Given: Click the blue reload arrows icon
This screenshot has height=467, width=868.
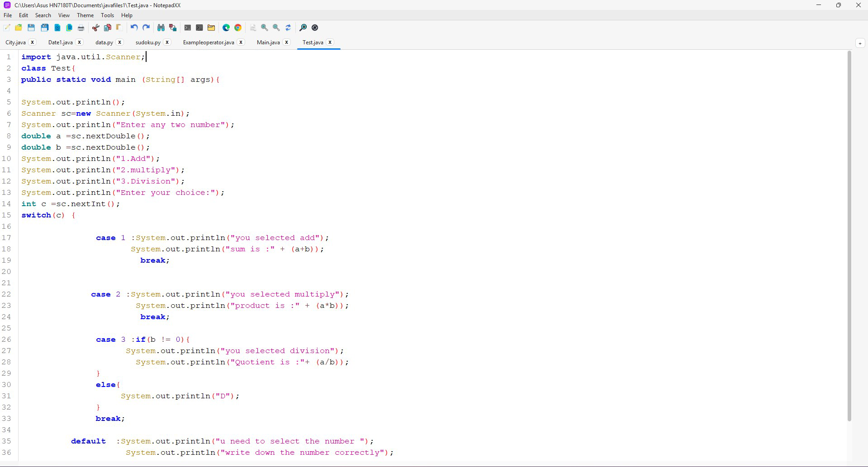Looking at the screenshot, I should (x=288, y=28).
